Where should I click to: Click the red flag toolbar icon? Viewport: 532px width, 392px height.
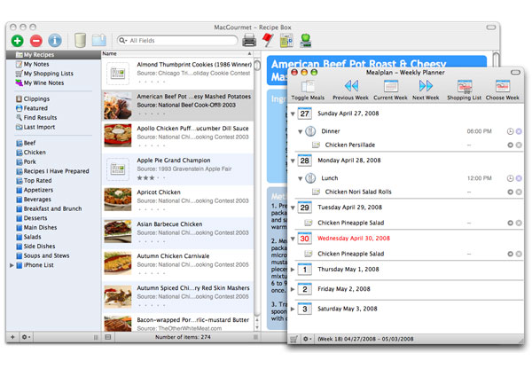268,41
